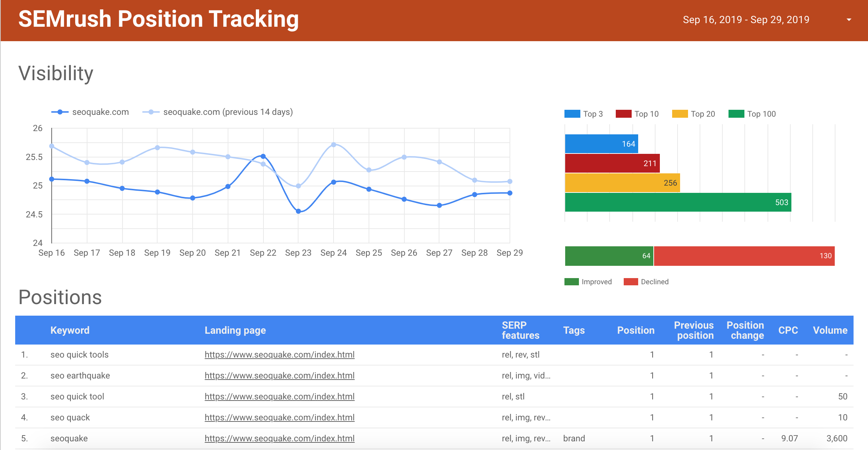Click the CPC value 9.07

[x=789, y=438]
